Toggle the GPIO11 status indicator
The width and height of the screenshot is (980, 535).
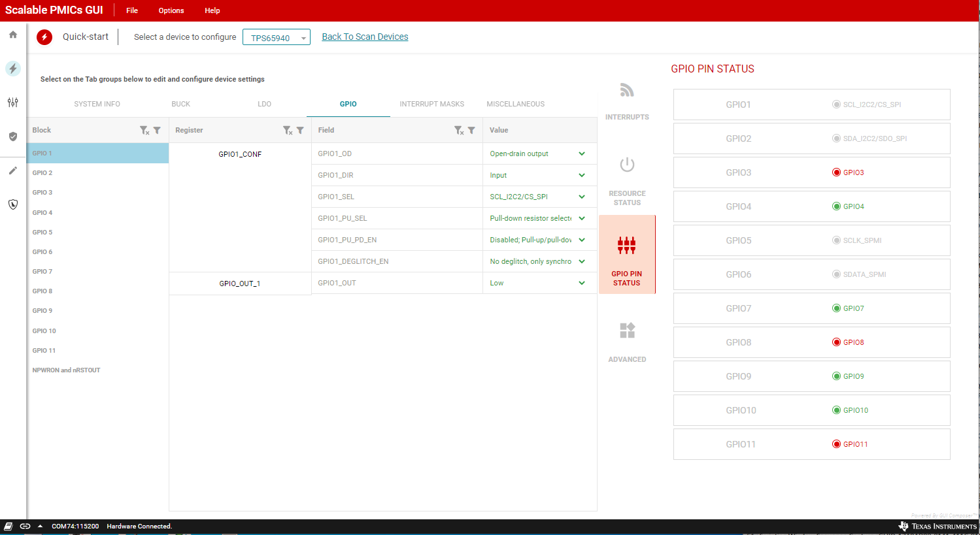click(x=836, y=444)
